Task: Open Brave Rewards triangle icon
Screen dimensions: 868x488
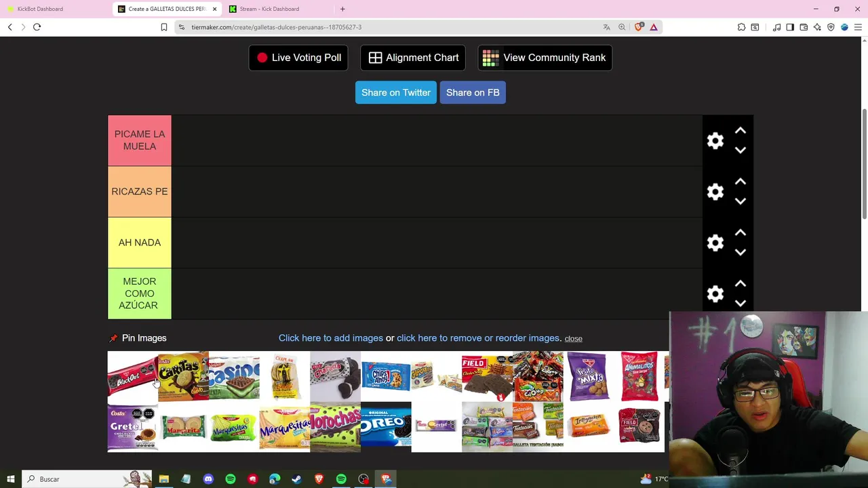Action: point(654,27)
